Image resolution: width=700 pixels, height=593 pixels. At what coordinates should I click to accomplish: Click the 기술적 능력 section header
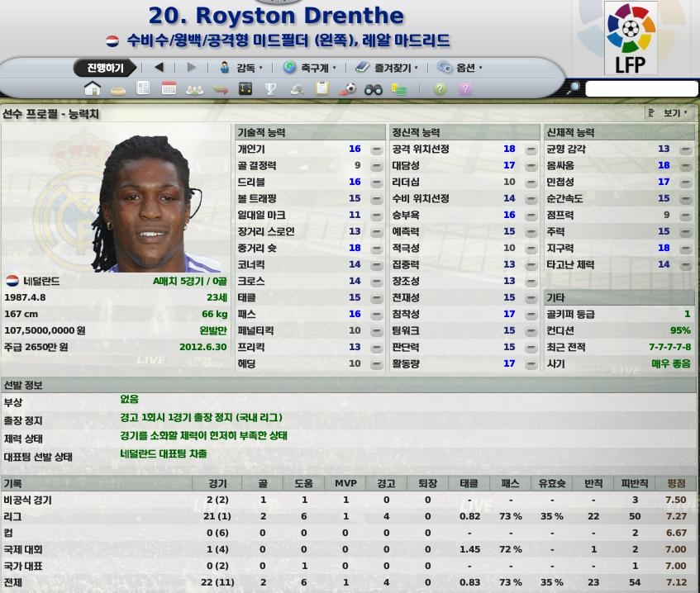(x=309, y=132)
